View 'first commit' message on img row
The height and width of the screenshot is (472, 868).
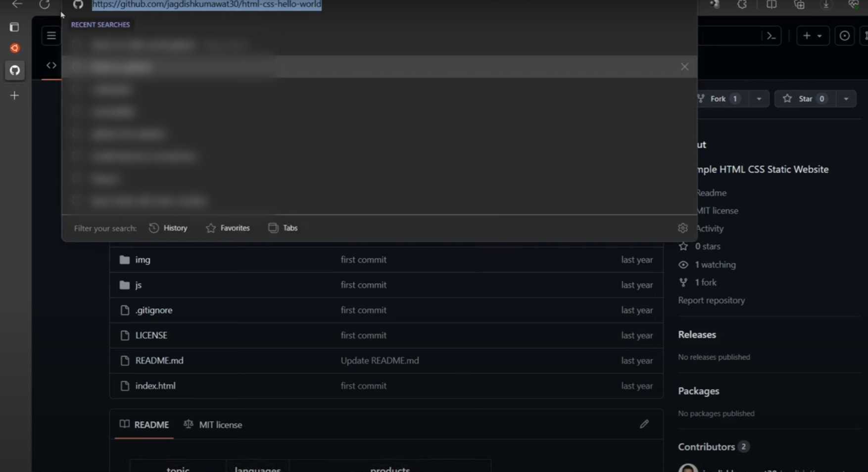pos(364,260)
